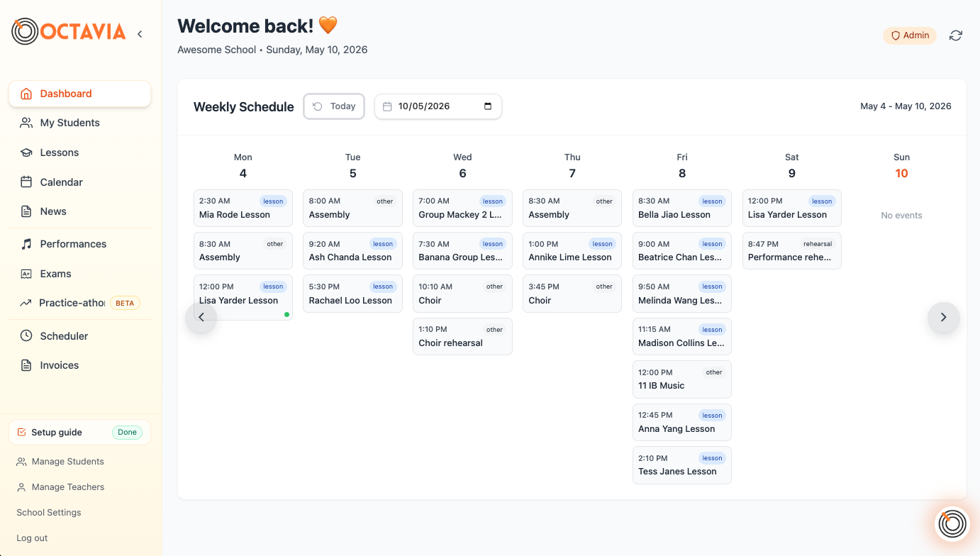Click the Performances music note icon
Image resolution: width=980 pixels, height=556 pixels.
click(x=26, y=244)
